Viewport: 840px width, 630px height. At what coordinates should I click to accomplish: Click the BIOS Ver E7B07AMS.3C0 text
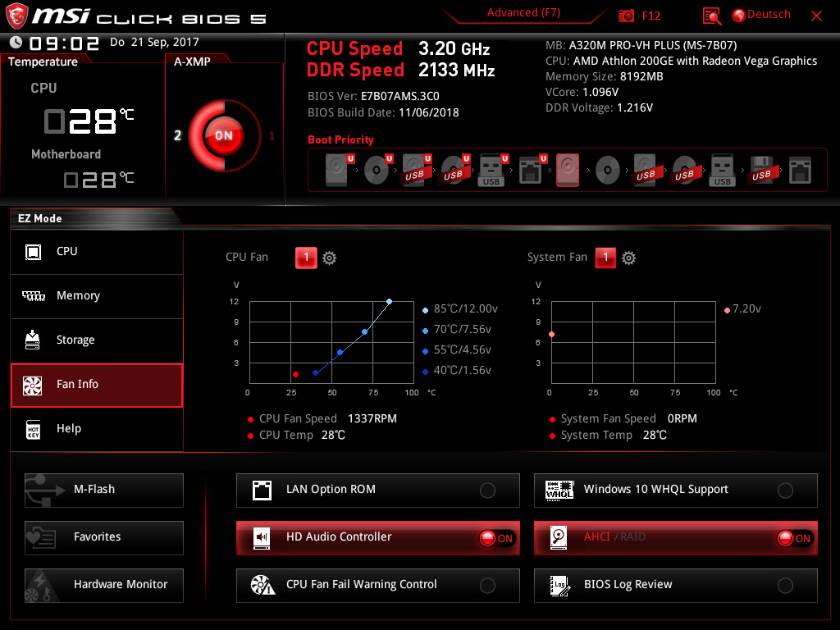coord(373,97)
